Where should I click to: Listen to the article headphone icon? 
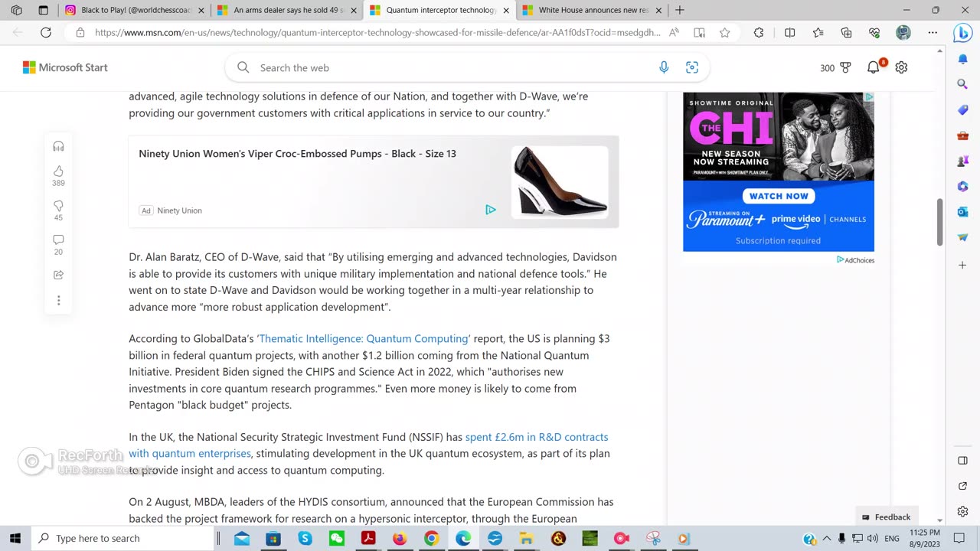coord(58,146)
